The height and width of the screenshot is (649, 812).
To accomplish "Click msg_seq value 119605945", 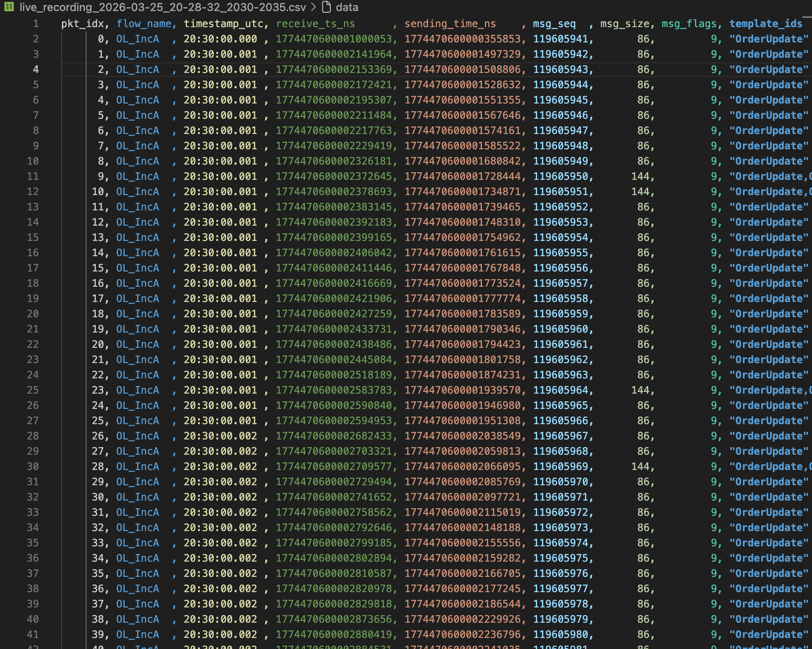I will click(x=561, y=100).
